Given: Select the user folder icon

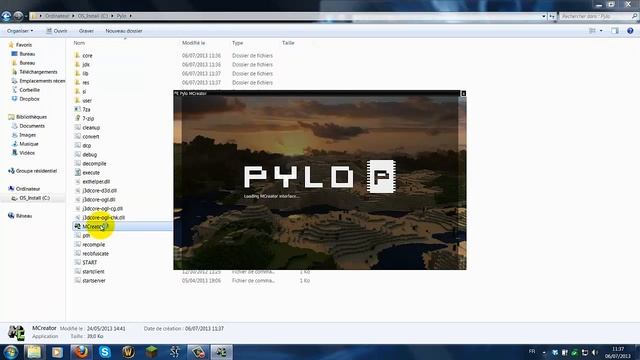Looking at the screenshot, I should tap(78, 100).
